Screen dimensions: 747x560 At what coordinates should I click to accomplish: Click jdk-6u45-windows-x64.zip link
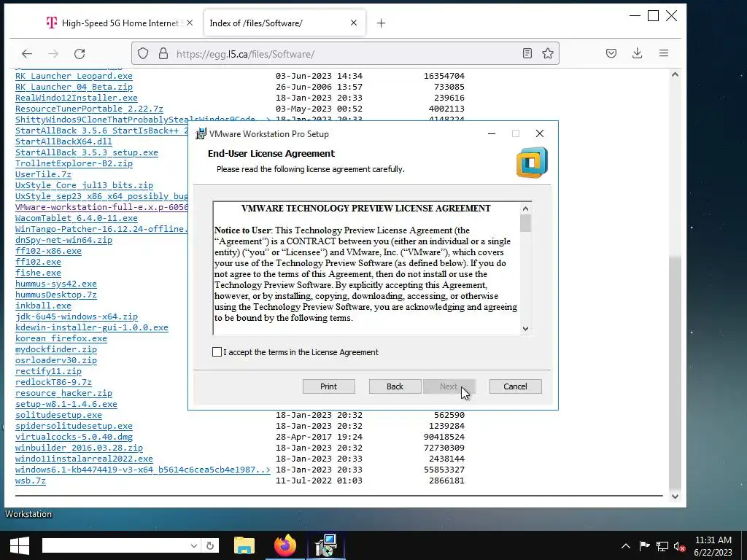(x=76, y=316)
